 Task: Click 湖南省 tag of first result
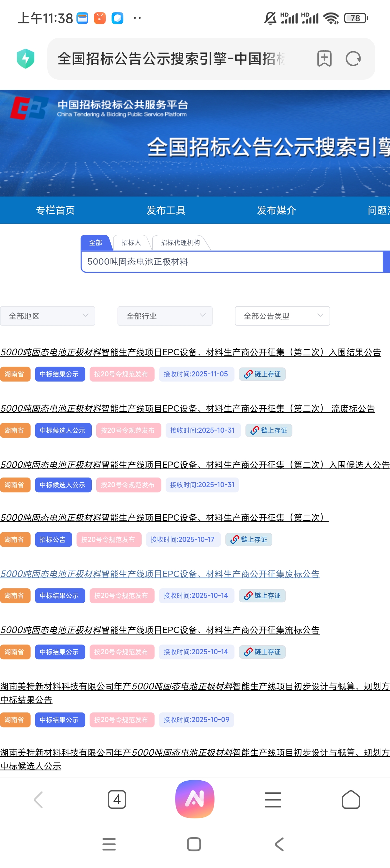[x=15, y=374]
